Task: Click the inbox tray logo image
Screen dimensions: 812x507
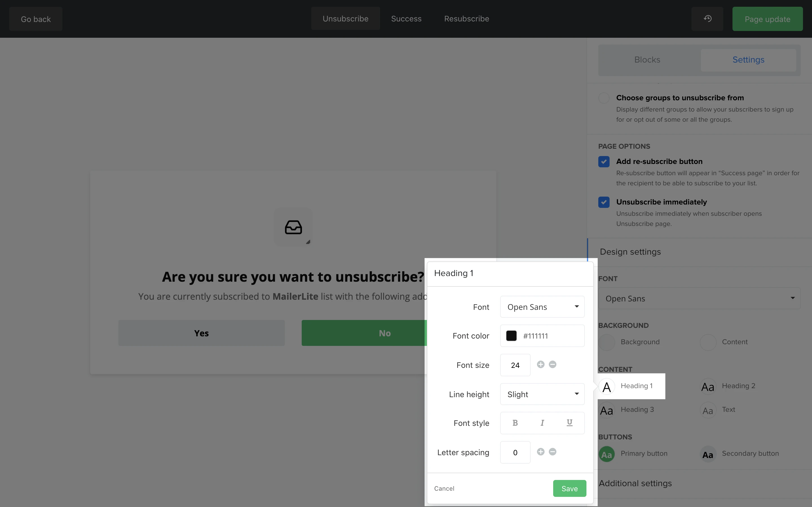Action: pos(293,227)
